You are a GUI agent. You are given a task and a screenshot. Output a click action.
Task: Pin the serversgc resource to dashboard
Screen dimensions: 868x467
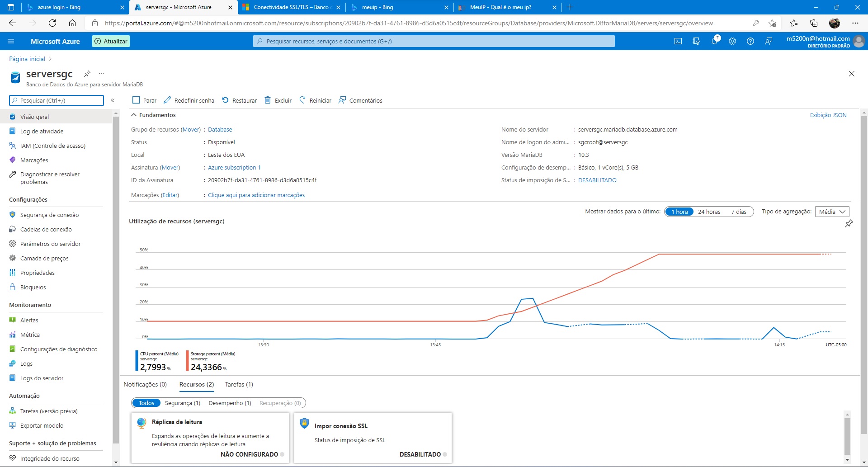coord(87,74)
